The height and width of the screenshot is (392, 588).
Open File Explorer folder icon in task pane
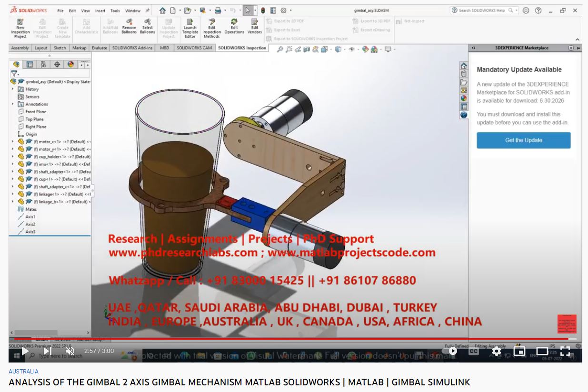coord(464,82)
